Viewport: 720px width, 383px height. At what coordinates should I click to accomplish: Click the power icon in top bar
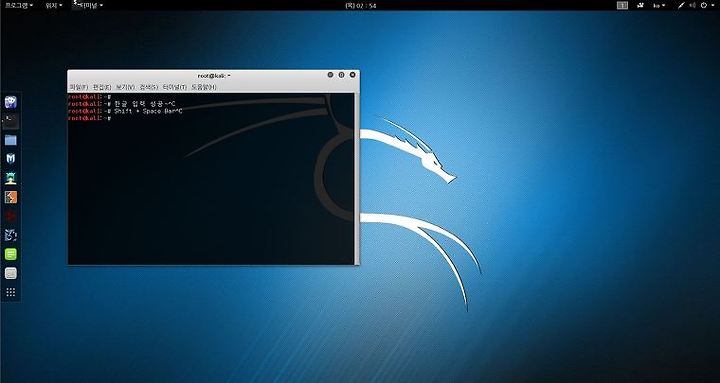coord(704,5)
